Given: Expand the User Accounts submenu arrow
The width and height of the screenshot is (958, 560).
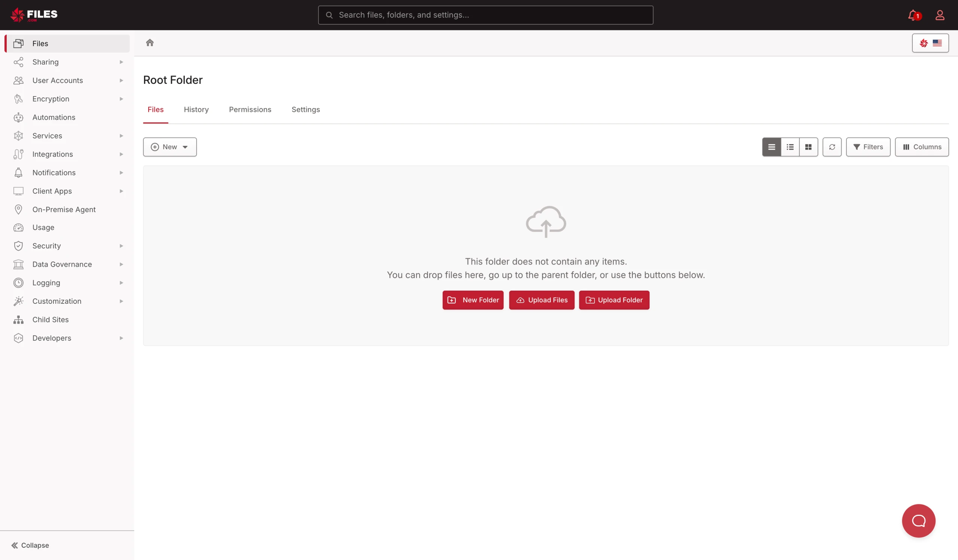Looking at the screenshot, I should [x=121, y=80].
